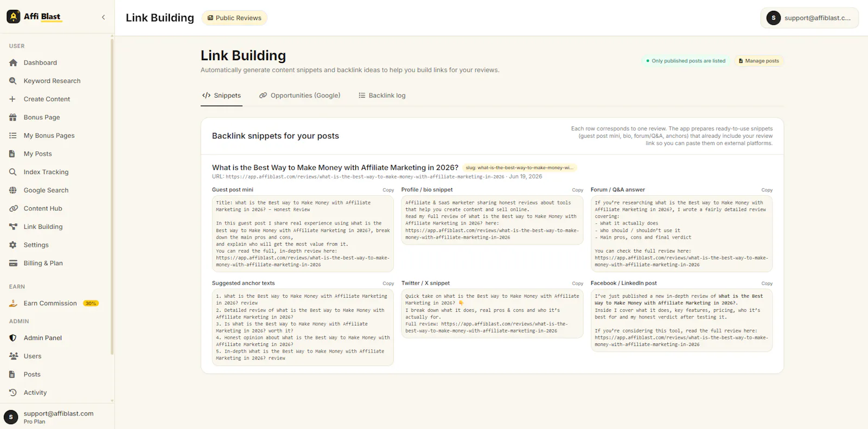Copy the Suggested anchor texts
Image resolution: width=868 pixels, height=429 pixels.
pos(388,284)
